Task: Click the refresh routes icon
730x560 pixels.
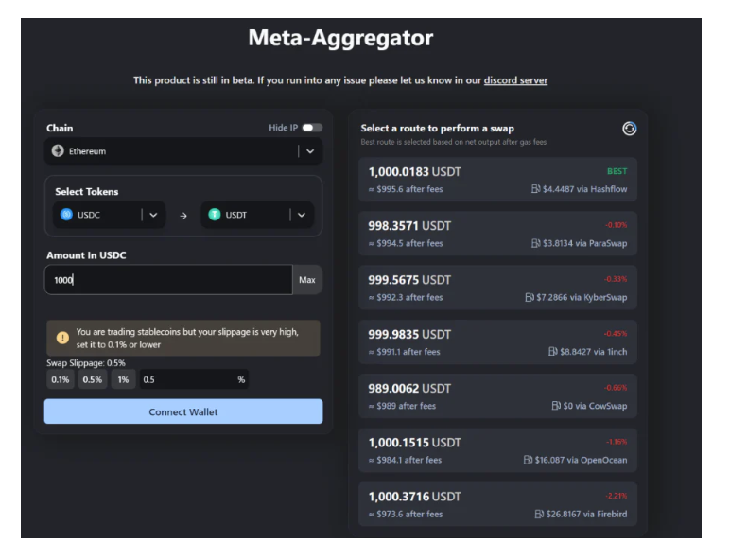Action: click(630, 129)
